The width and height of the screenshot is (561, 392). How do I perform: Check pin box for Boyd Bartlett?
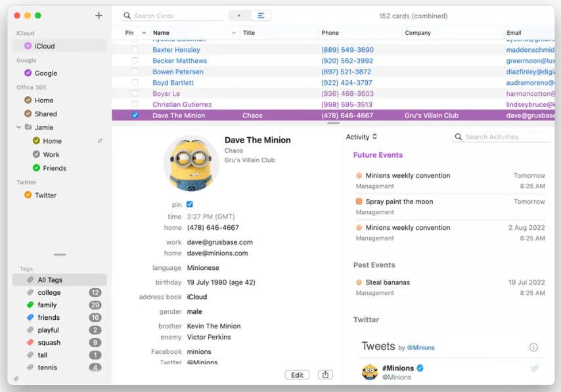pos(135,82)
